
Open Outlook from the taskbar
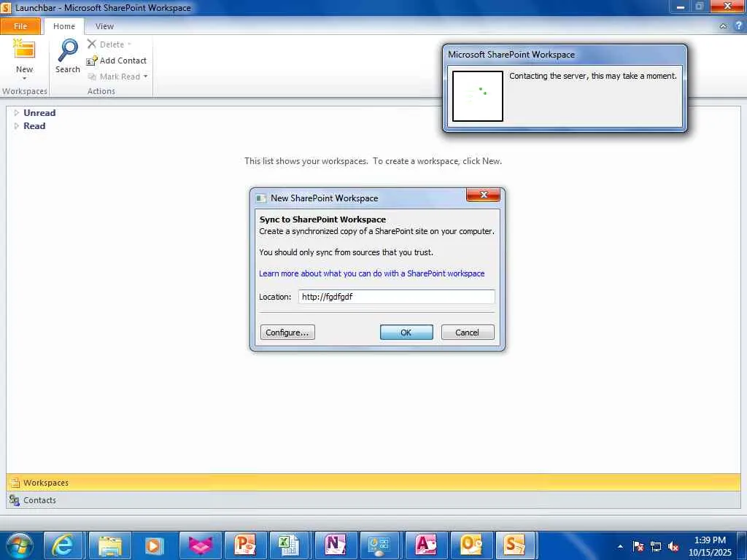(471, 545)
